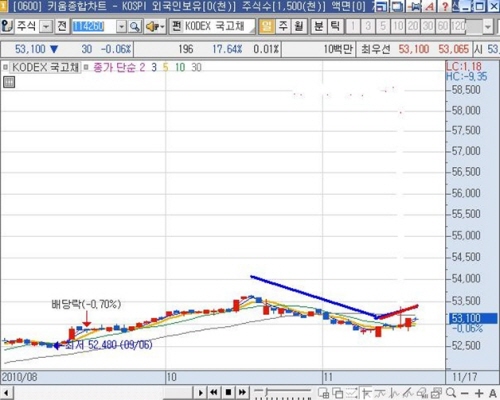Image resolution: width=500 pixels, height=400 pixels.
Task: Open the stock type icon button
Action: 6,26
